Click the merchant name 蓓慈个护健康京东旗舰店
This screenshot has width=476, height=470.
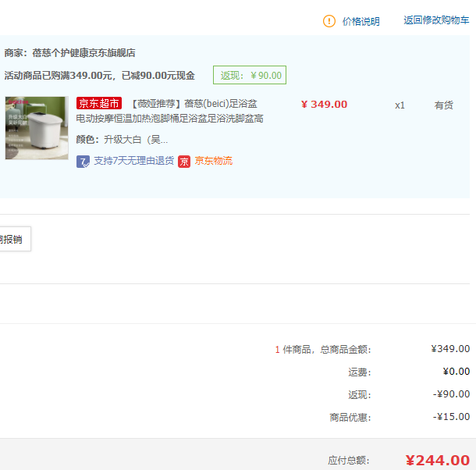point(83,53)
